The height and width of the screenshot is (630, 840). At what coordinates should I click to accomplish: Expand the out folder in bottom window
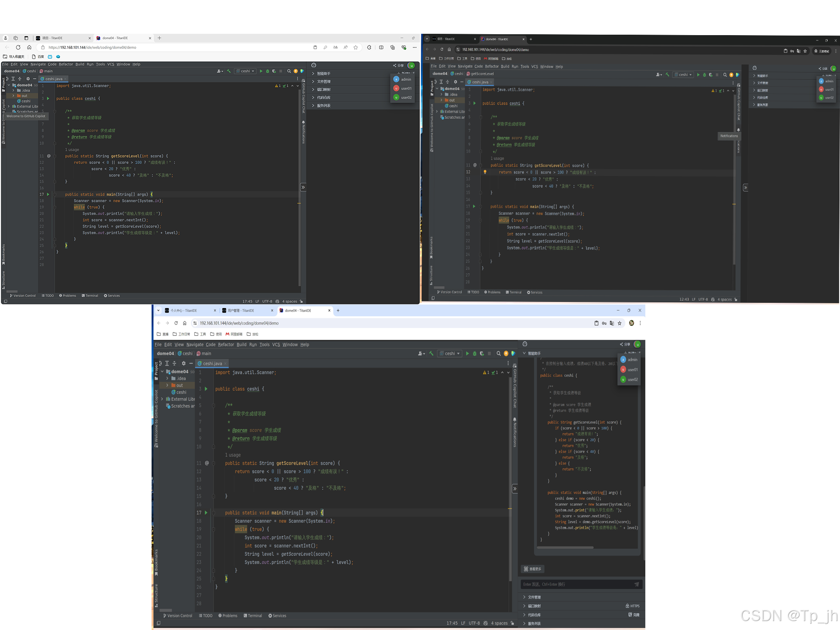tap(168, 385)
